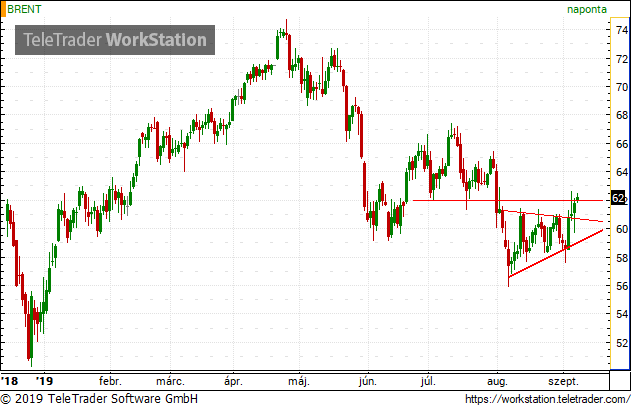The height and width of the screenshot is (408, 631).
Task: Click the 54 price axis label
Action: [622, 314]
